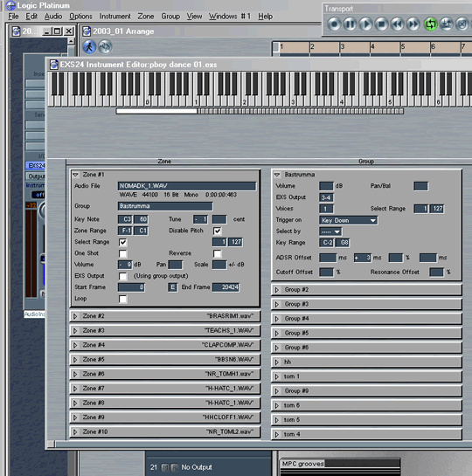Open the Trigger on Key Down dropdown
The width and height of the screenshot is (472, 476).
click(x=349, y=220)
